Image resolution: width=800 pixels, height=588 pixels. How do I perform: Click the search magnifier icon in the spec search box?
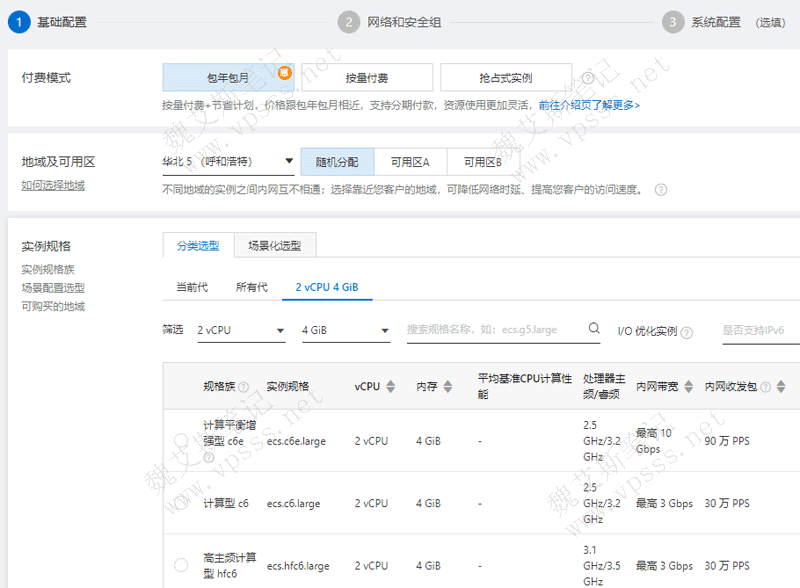(x=594, y=328)
